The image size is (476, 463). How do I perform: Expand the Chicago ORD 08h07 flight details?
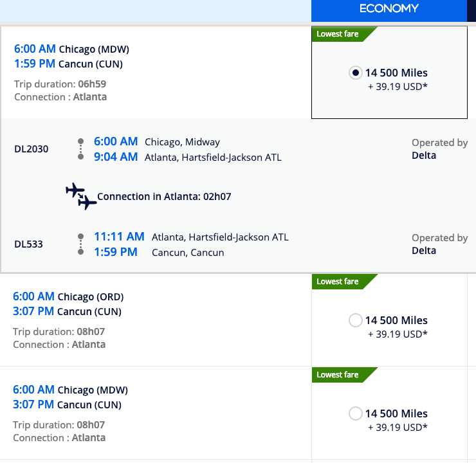click(x=156, y=320)
